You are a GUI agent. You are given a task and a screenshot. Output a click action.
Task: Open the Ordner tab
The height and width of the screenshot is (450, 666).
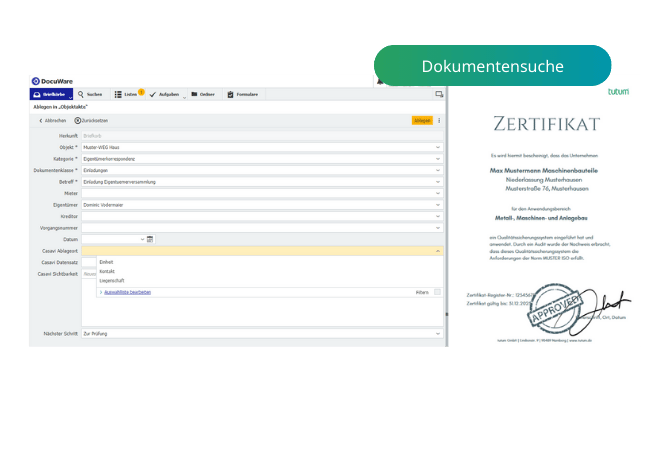pos(203,94)
